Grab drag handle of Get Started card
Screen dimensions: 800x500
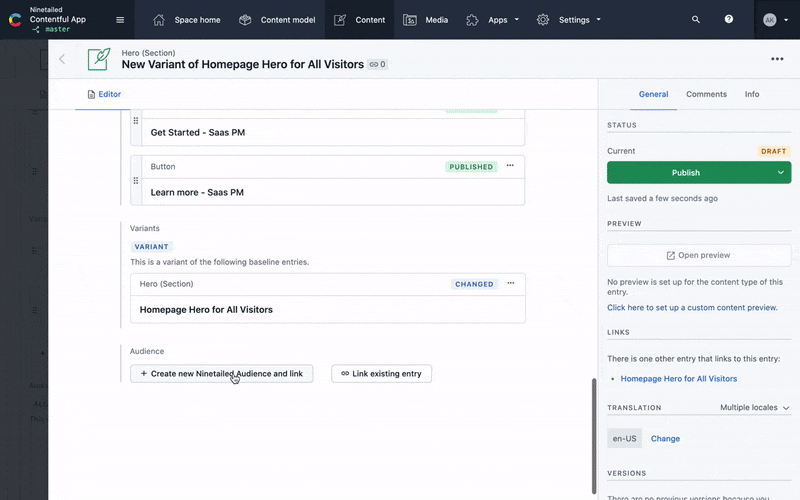(136, 121)
